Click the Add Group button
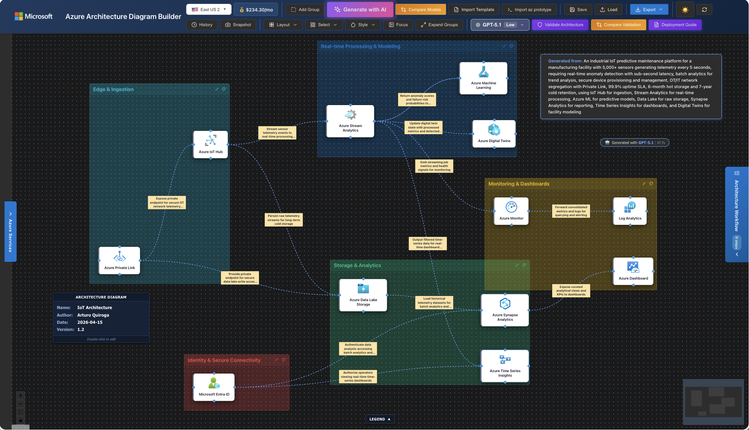Screen dimensions: 749x430 pyautogui.click(x=305, y=10)
